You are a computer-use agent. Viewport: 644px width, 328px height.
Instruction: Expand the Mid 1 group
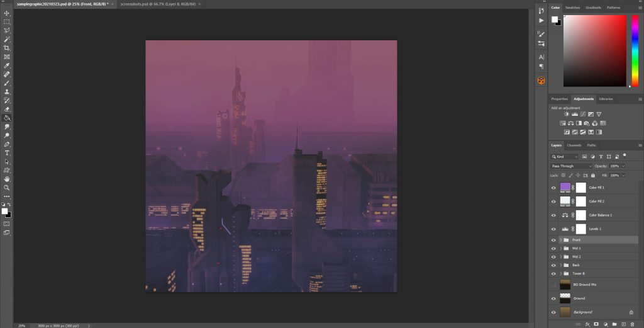click(560, 248)
